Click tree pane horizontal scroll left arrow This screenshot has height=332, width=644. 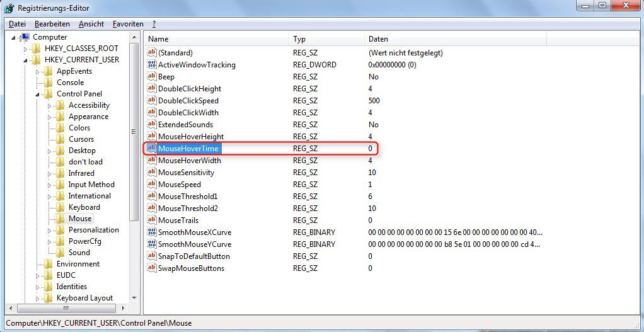coord(11,308)
